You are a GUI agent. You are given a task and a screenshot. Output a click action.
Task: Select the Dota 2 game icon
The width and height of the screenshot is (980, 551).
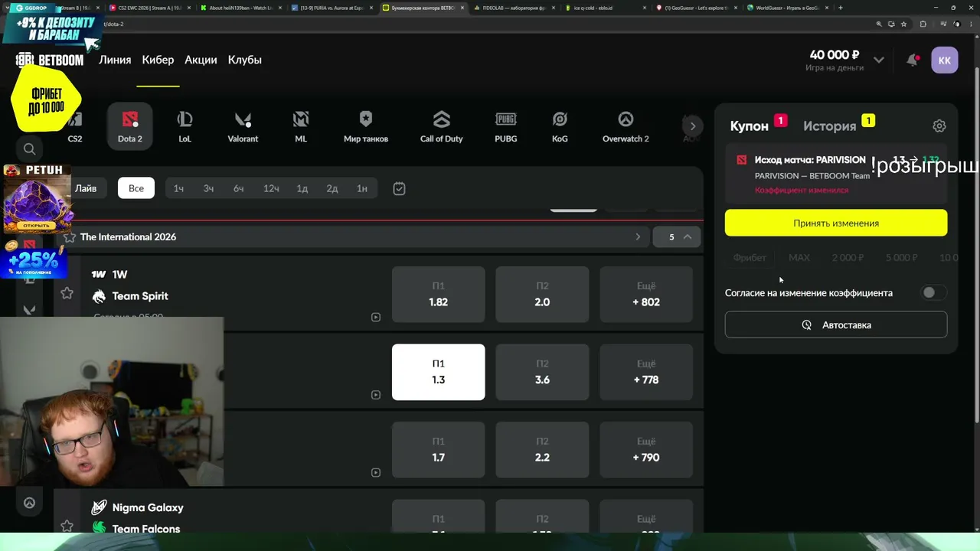[x=130, y=126]
